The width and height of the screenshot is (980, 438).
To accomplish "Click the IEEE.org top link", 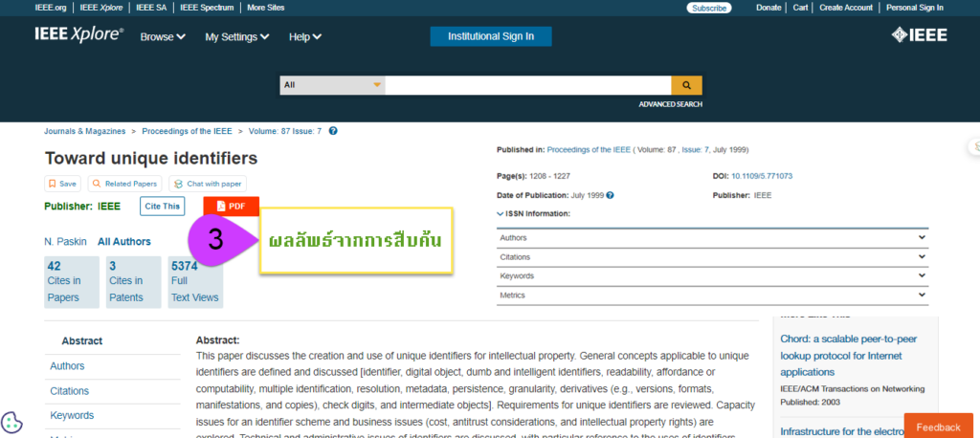I will (52, 8).
